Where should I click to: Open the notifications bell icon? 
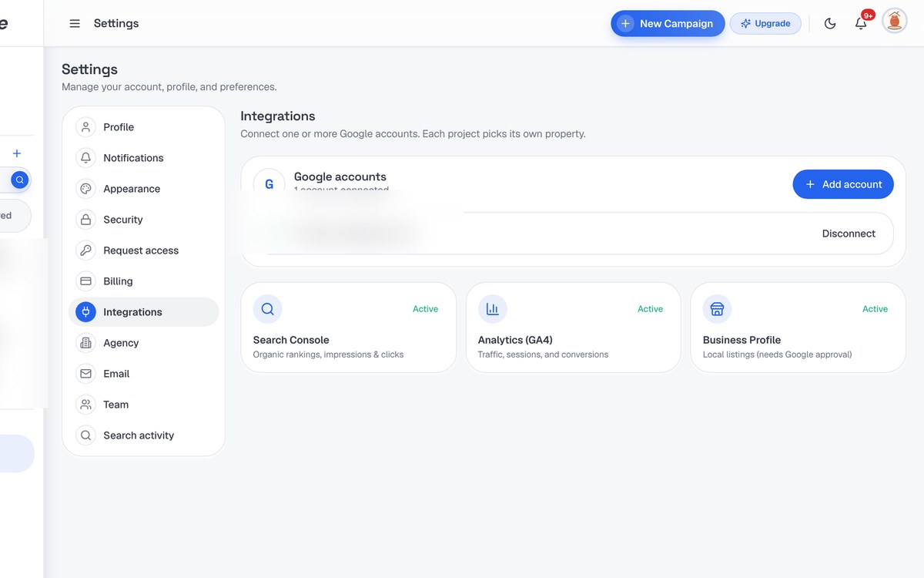861,24
